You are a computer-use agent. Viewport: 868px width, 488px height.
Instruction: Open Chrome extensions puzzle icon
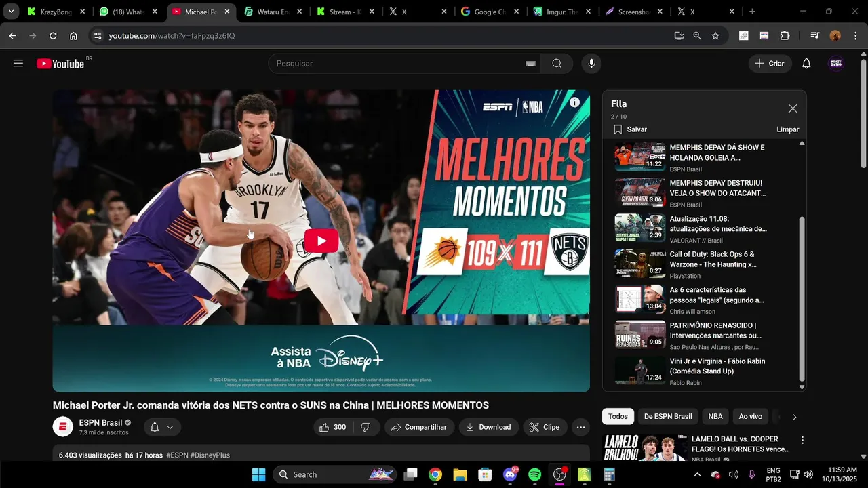click(x=785, y=36)
